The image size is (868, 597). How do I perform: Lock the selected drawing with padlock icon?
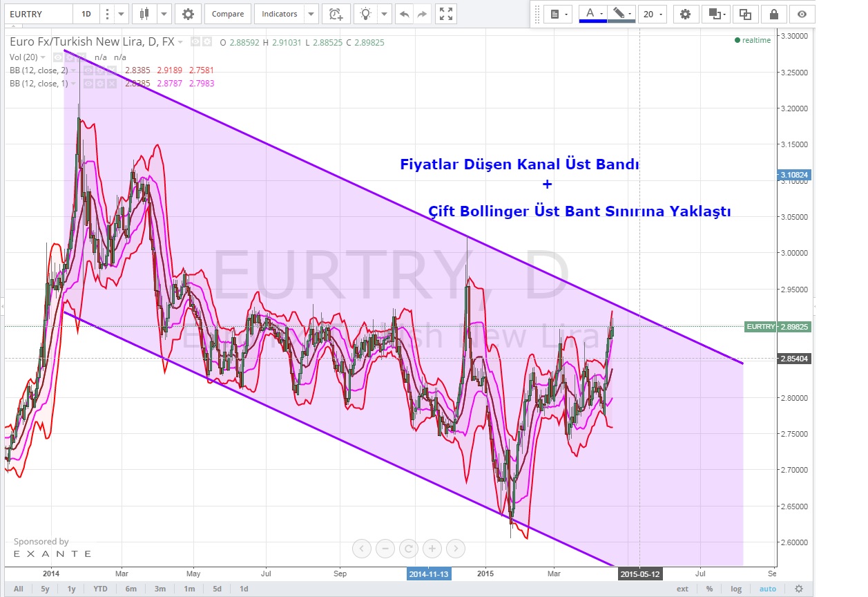(x=773, y=14)
